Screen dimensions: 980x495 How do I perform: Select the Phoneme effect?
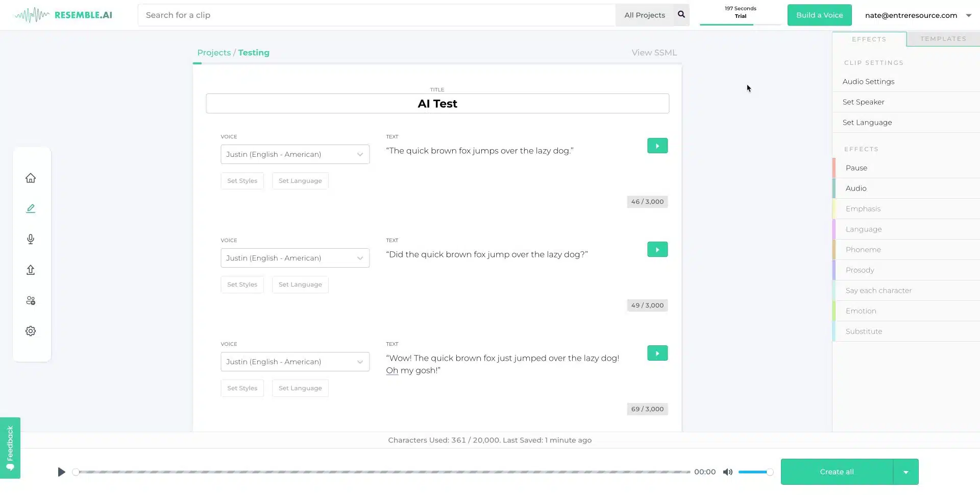[906, 250]
